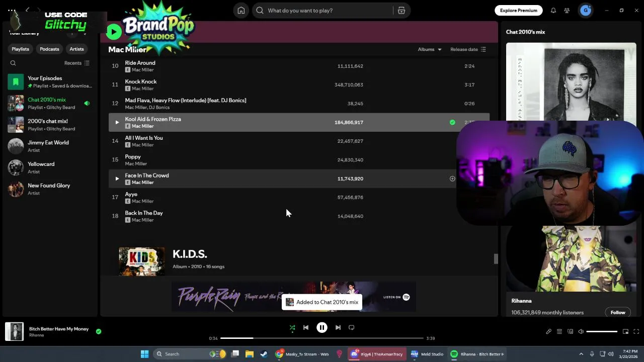Image resolution: width=644 pixels, height=362 pixels.
Task: Enter full screen mode icon
Action: tap(636, 332)
